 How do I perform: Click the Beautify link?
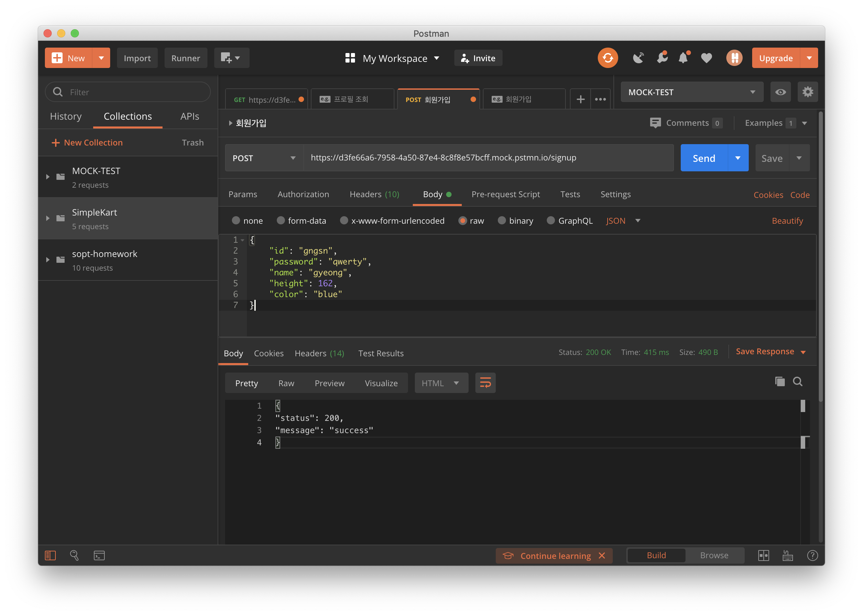787,221
